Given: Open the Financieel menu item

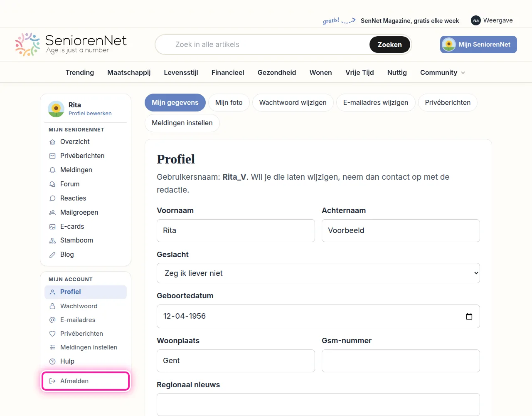Looking at the screenshot, I should tap(228, 73).
